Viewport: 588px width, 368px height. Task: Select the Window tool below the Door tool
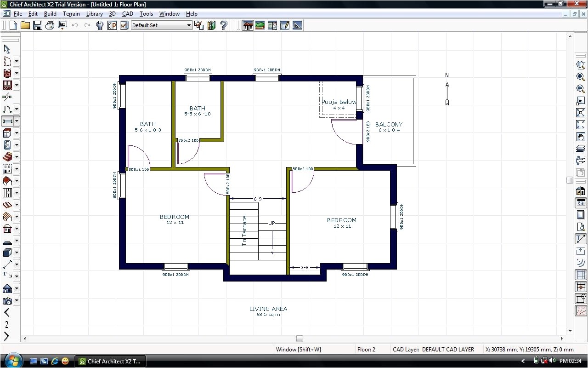(6, 121)
